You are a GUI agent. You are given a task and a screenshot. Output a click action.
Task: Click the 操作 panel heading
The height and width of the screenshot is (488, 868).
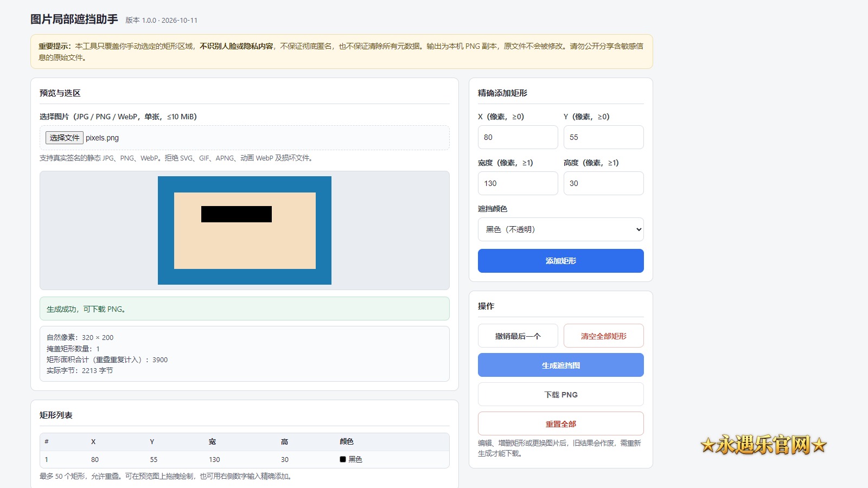coord(486,306)
